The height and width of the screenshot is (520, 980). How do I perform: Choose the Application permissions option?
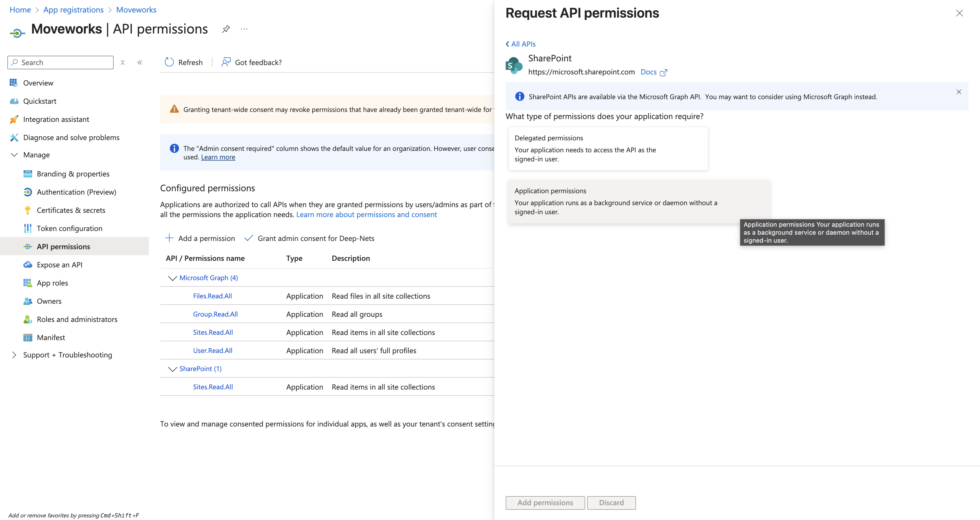[x=638, y=201]
